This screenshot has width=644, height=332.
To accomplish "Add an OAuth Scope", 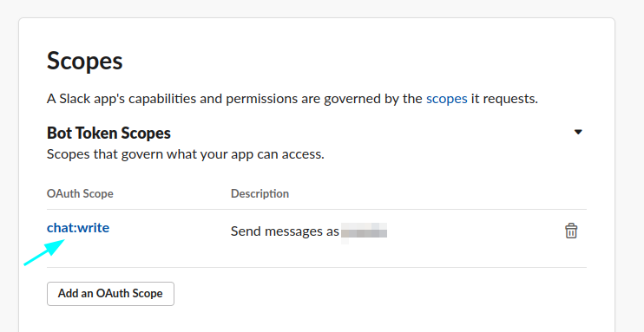I will tap(110, 294).
